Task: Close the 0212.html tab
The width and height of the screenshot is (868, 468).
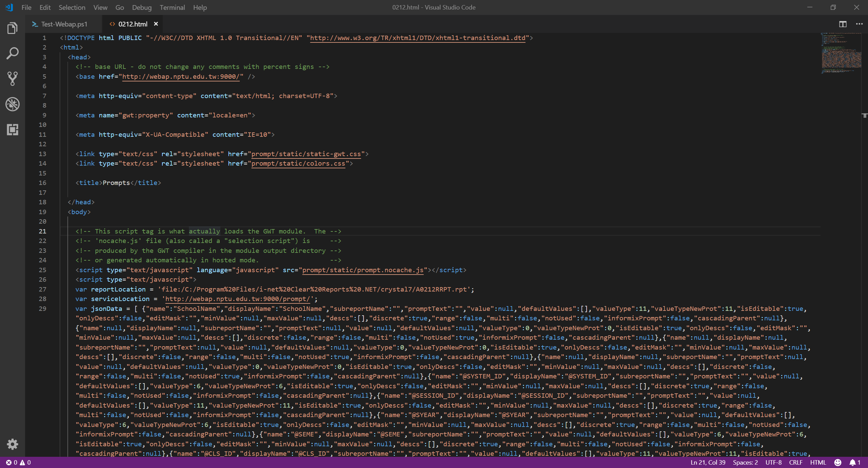Action: [156, 24]
